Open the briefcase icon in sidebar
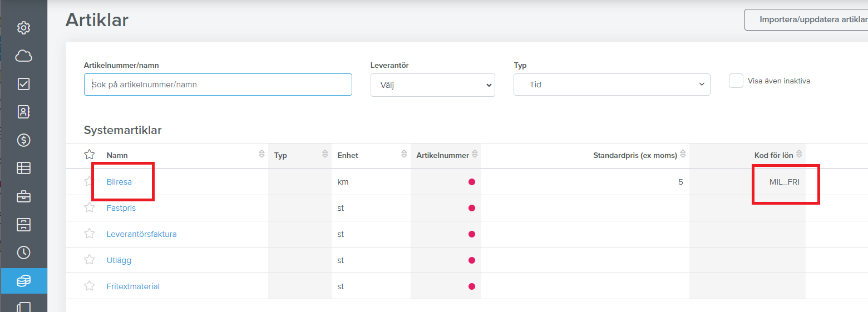The height and width of the screenshot is (312, 868). click(23, 196)
